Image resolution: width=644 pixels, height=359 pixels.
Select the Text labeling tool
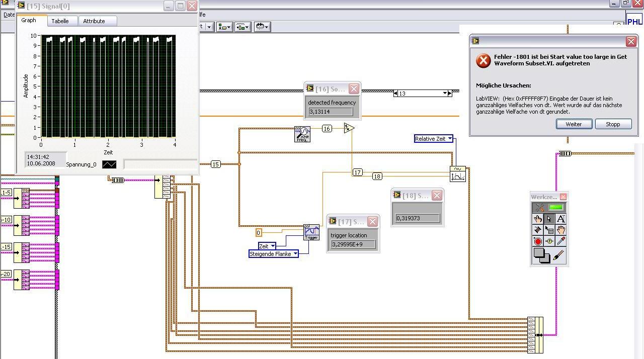pyautogui.click(x=560, y=219)
